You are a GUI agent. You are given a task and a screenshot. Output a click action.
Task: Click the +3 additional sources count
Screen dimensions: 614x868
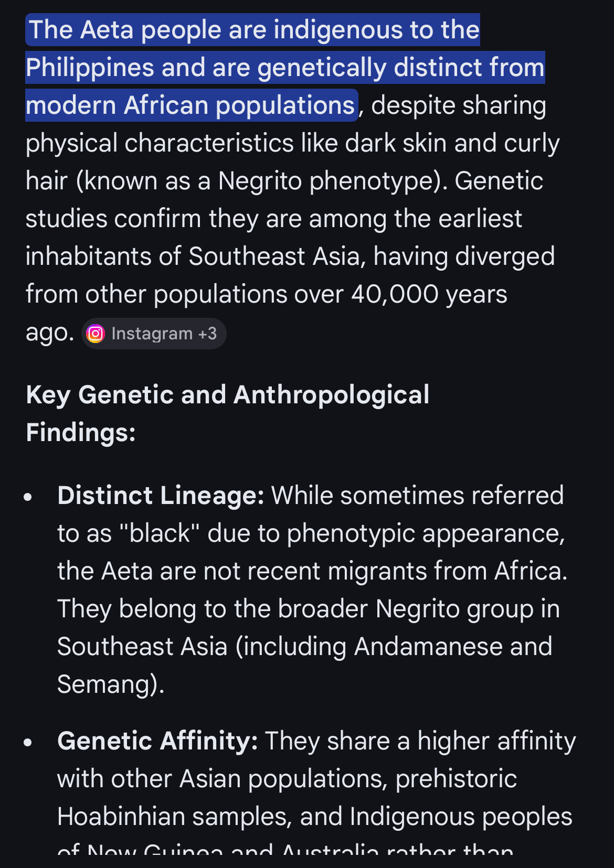pyautogui.click(x=207, y=334)
